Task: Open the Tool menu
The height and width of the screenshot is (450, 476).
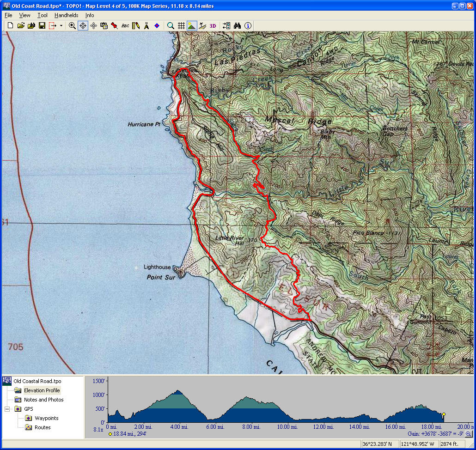Action: [42, 15]
